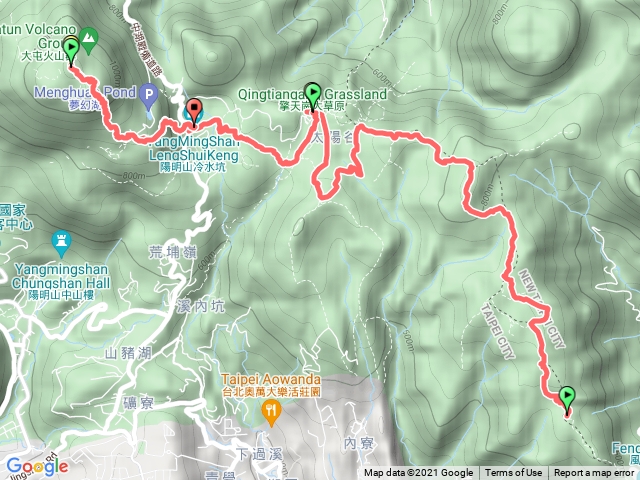Click the green mountain icon near Datun Volcano
640x480 pixels.
pos(89,40)
